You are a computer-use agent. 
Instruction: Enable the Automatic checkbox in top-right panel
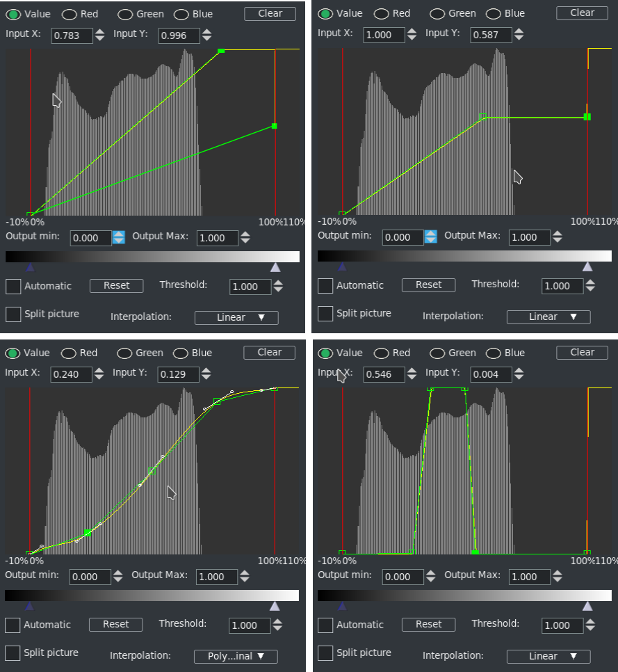325,285
